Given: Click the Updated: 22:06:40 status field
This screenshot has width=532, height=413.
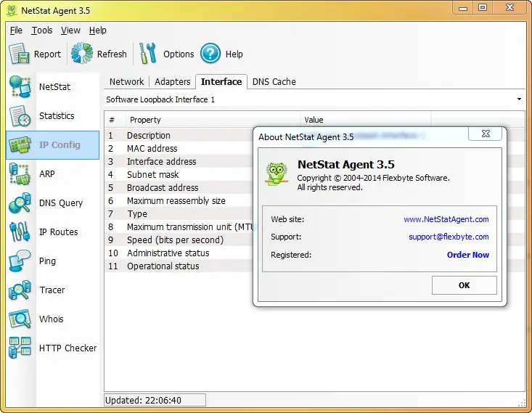Looking at the screenshot, I should [x=155, y=400].
